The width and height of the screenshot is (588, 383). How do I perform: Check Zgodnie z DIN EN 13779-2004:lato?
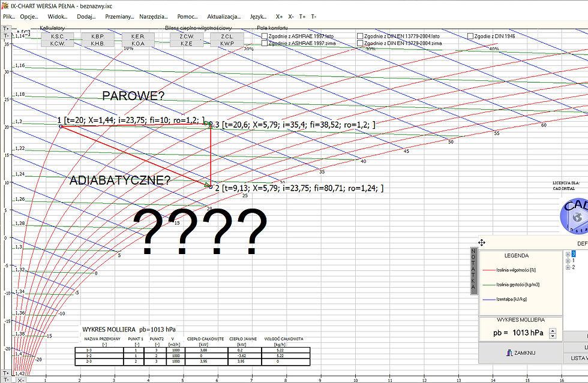coord(360,36)
